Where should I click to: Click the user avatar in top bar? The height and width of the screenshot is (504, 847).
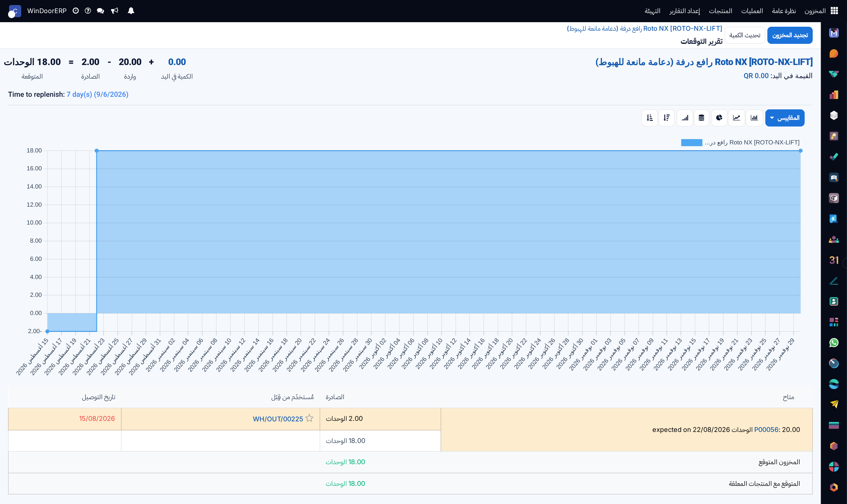[15, 11]
